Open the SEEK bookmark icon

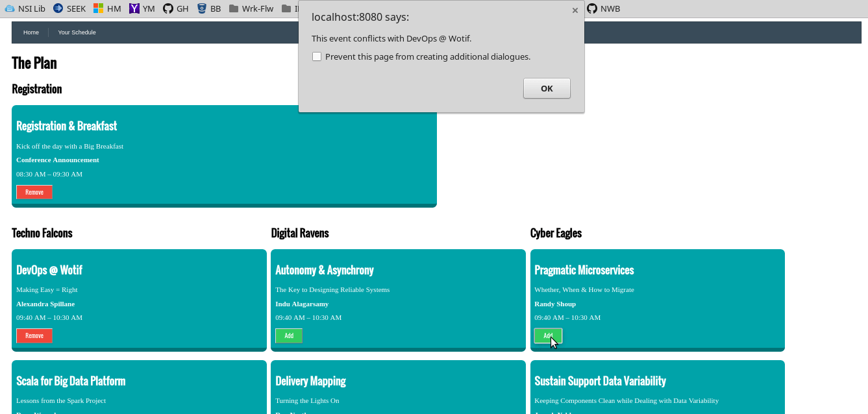coord(58,8)
